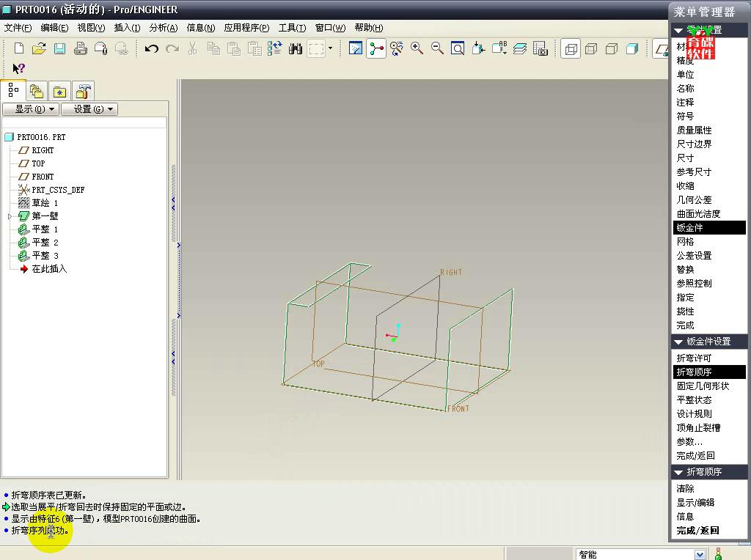The image size is (751, 560).
Task: Open the reorient view icon
Action: (478, 48)
